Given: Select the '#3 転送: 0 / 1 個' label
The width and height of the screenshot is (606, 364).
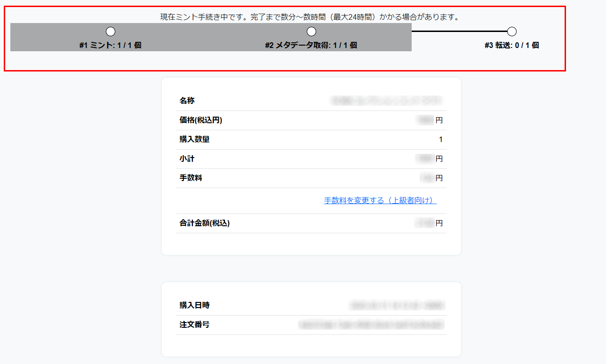Looking at the screenshot, I should click(x=512, y=46).
